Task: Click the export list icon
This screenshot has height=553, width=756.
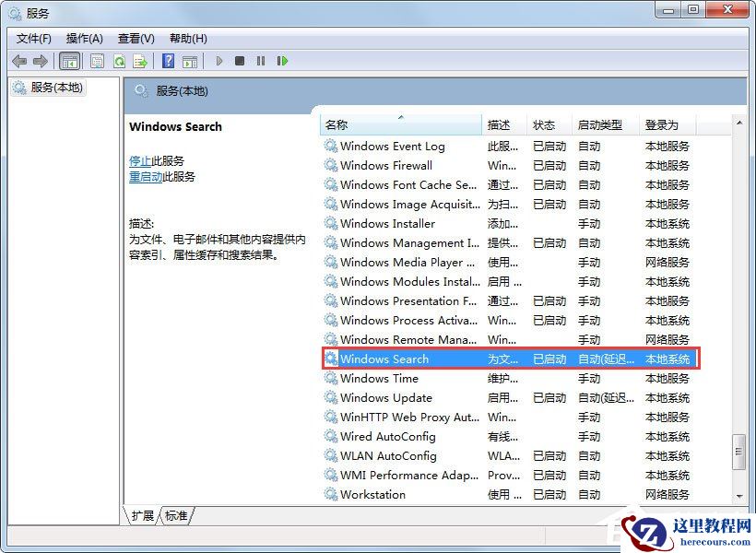Action: 140,61
